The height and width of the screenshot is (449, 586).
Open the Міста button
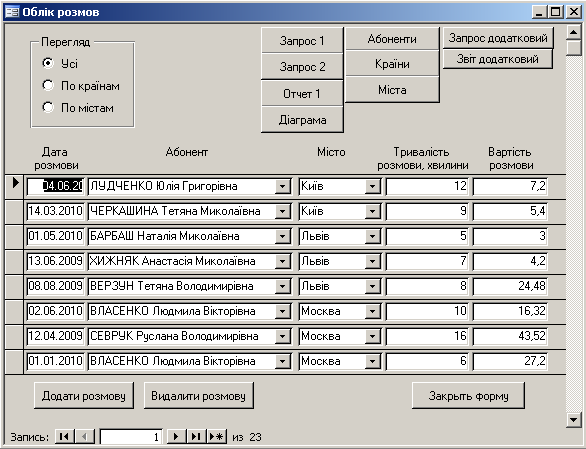coord(392,90)
